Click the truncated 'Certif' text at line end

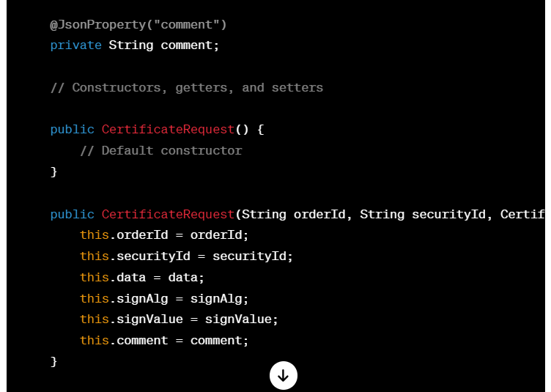click(x=522, y=214)
